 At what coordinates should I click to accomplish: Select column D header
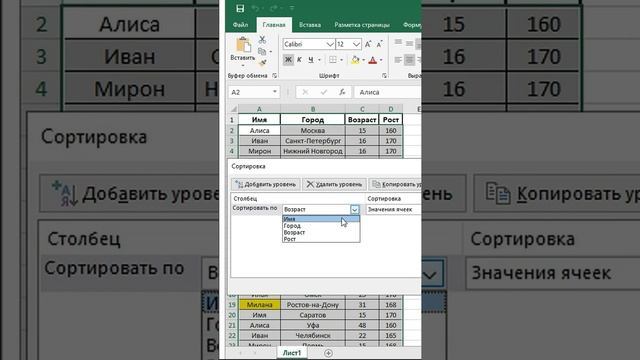pyautogui.click(x=391, y=109)
